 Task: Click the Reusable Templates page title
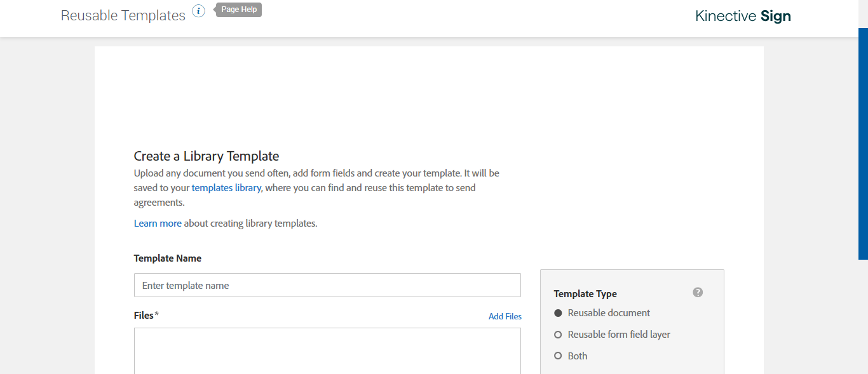click(x=123, y=16)
